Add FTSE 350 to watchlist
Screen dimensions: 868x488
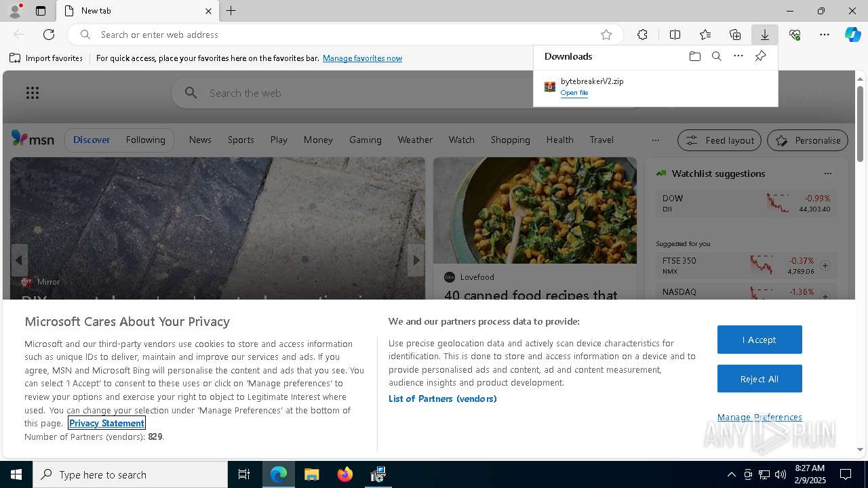(x=825, y=266)
